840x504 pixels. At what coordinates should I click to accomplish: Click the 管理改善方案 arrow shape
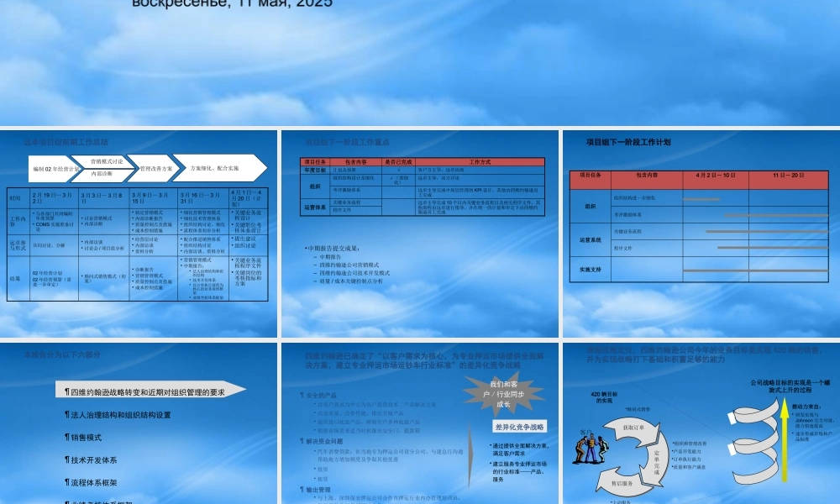coord(153,168)
